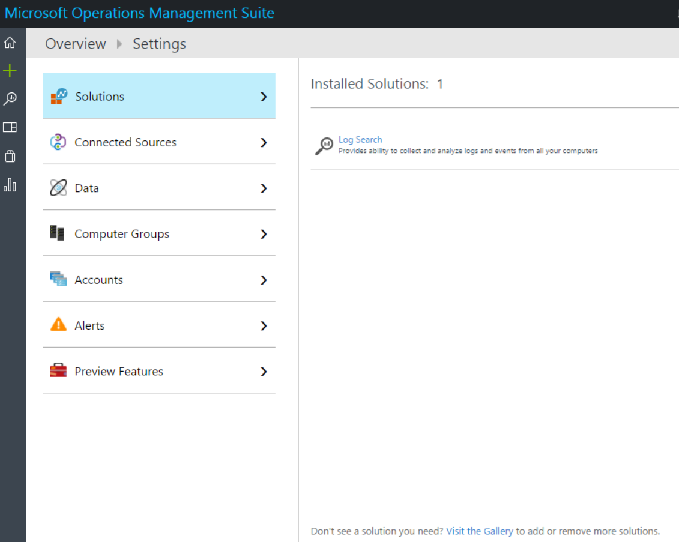Click the Solutions puzzle icon
The image size is (679, 542).
[x=59, y=96]
